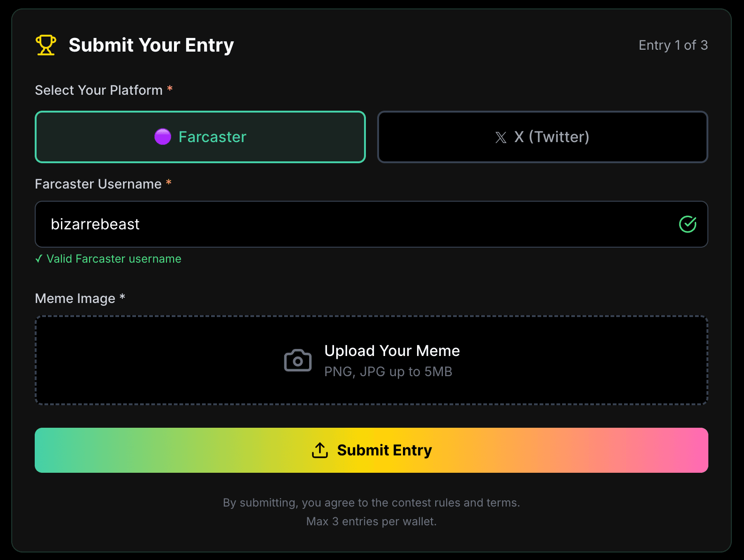Click the upload arrow icon on Submit Entry
744x560 pixels.
point(320,450)
